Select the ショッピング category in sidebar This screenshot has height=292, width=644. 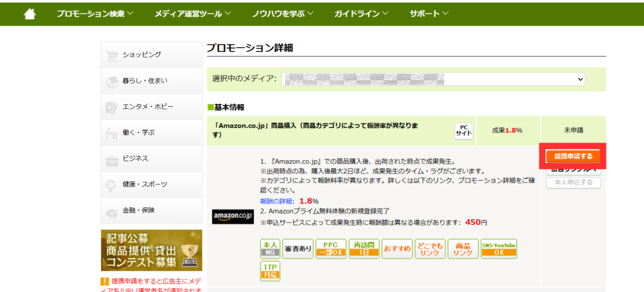coord(151,55)
